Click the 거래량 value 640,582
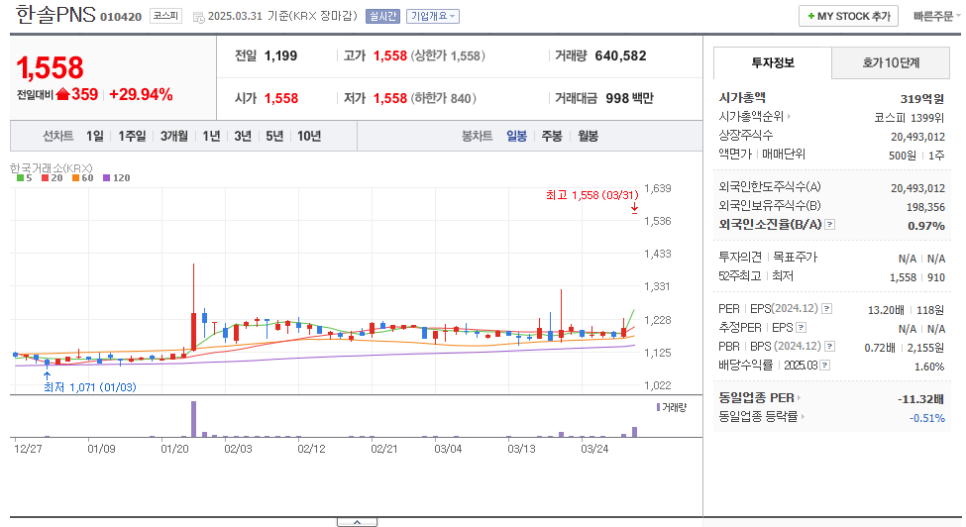 (620, 56)
